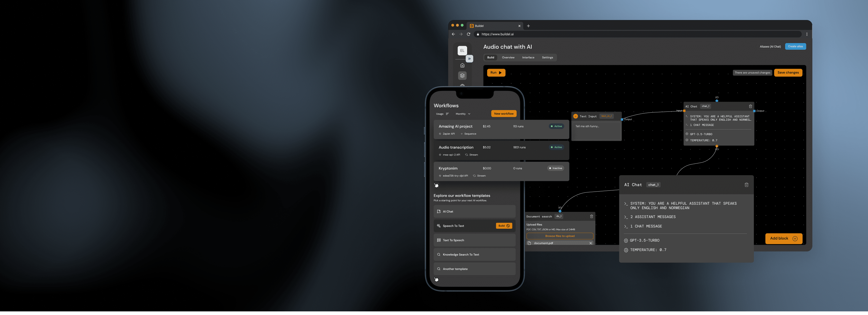
Task: Expand the 2 ASSISTANT MESSAGES row
Action: click(x=650, y=217)
